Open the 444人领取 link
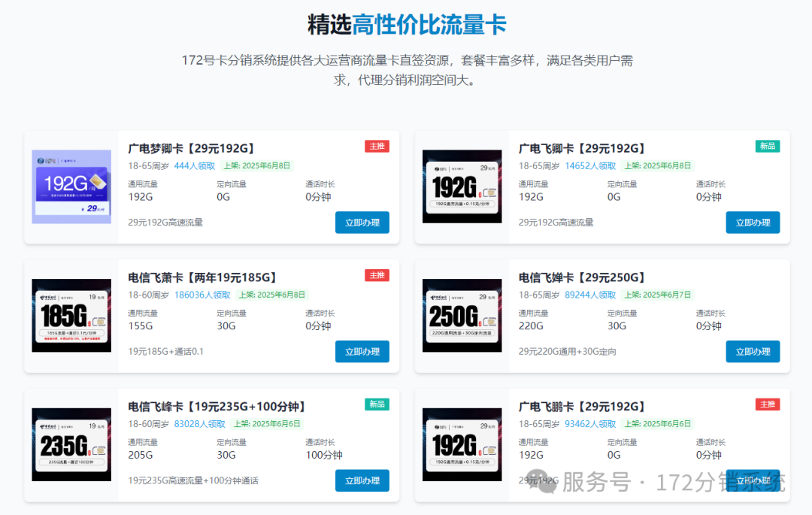The height and width of the screenshot is (515, 812). 195,166
